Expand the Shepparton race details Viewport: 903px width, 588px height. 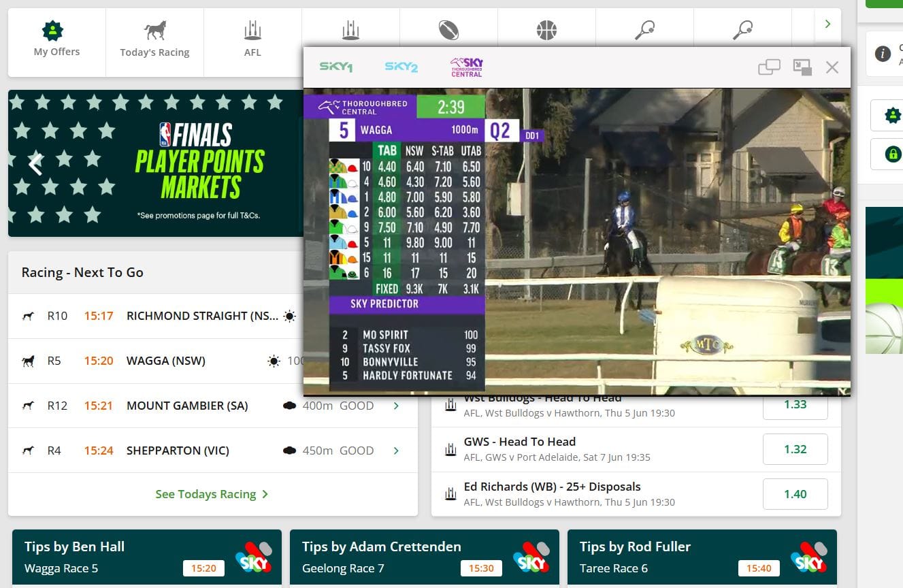point(396,450)
